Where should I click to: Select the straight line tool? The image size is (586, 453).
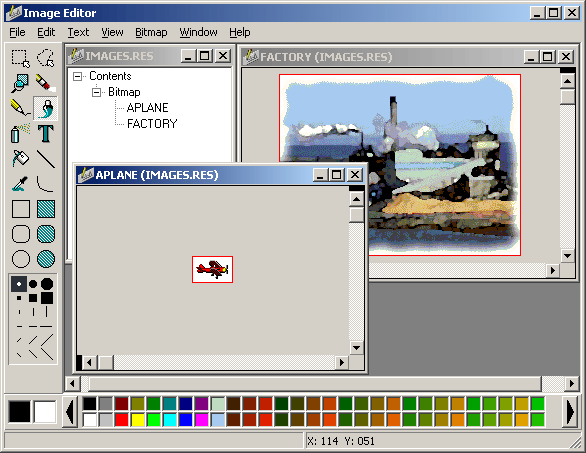tap(46, 158)
